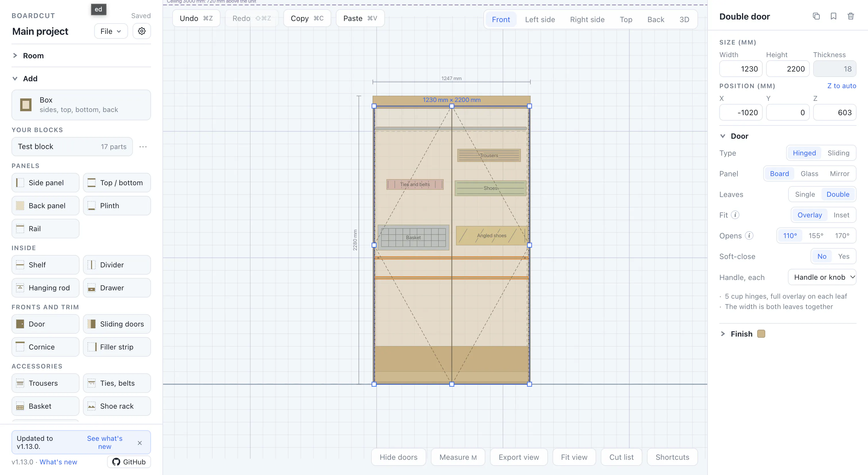Collapse the Door properties section

click(x=788, y=136)
